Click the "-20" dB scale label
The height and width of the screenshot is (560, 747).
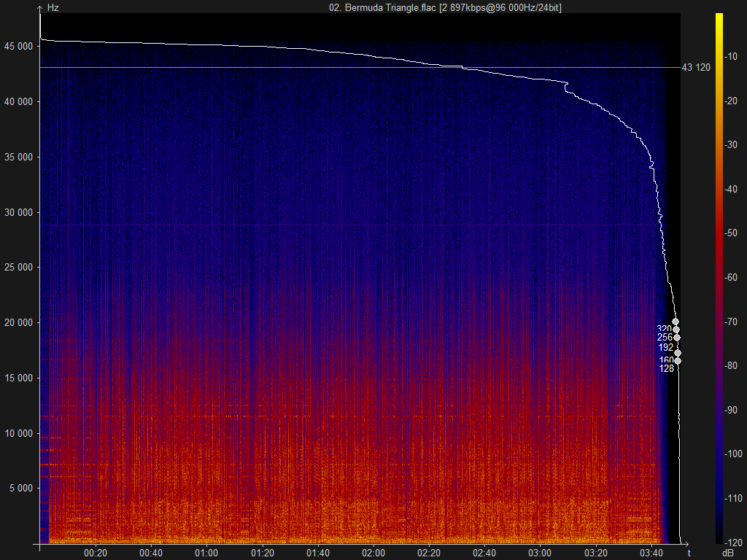pos(731,101)
